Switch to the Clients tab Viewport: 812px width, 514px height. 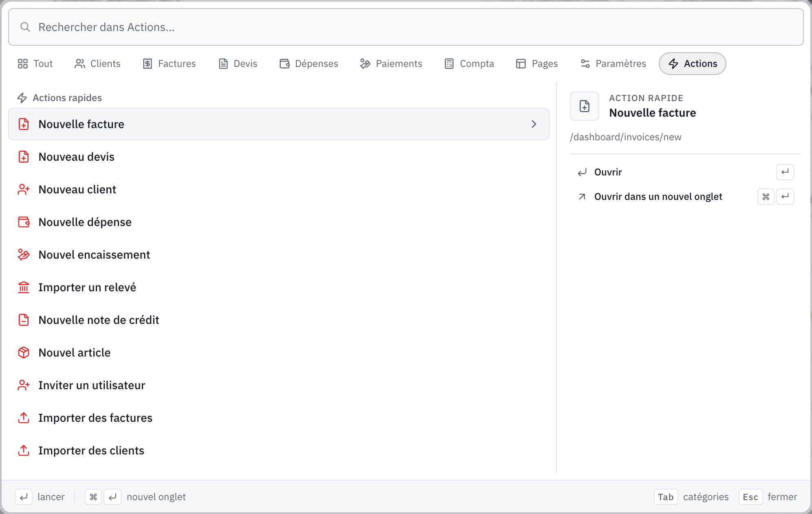[97, 64]
